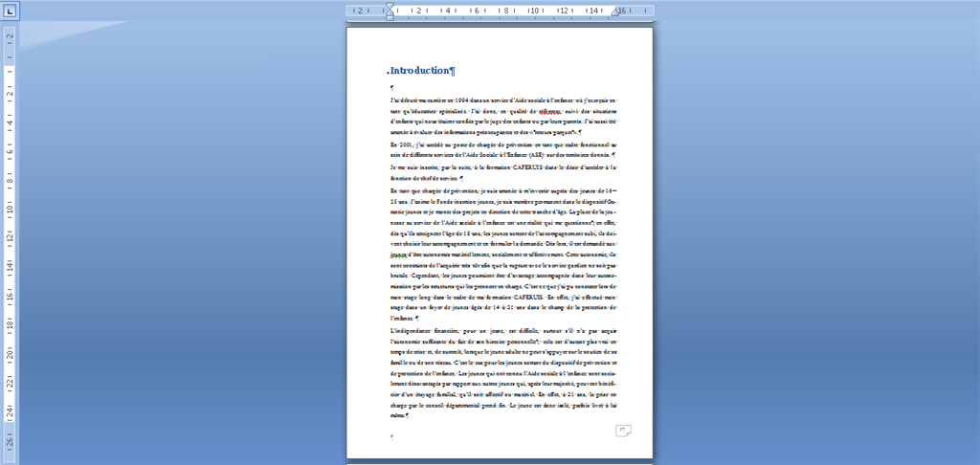Click the tab stop selector button
Viewport: 980px width, 465px height.
point(10,11)
